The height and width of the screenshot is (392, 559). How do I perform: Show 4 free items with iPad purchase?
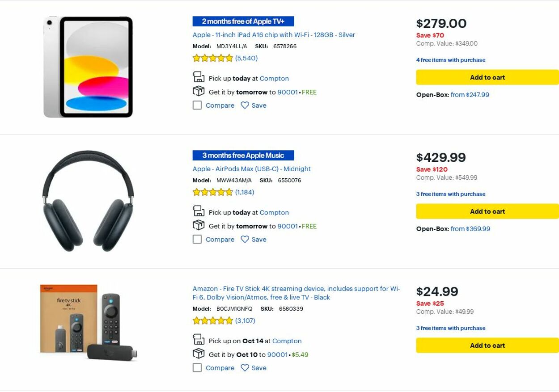(x=450, y=60)
